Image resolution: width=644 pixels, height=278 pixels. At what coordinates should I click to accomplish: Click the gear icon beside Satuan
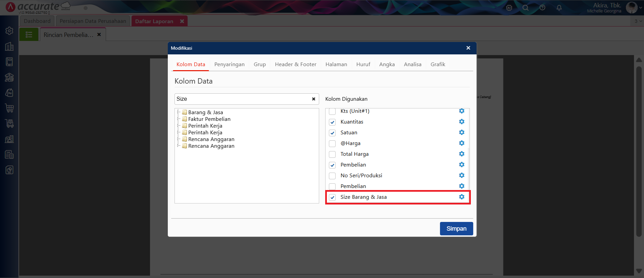click(x=461, y=132)
